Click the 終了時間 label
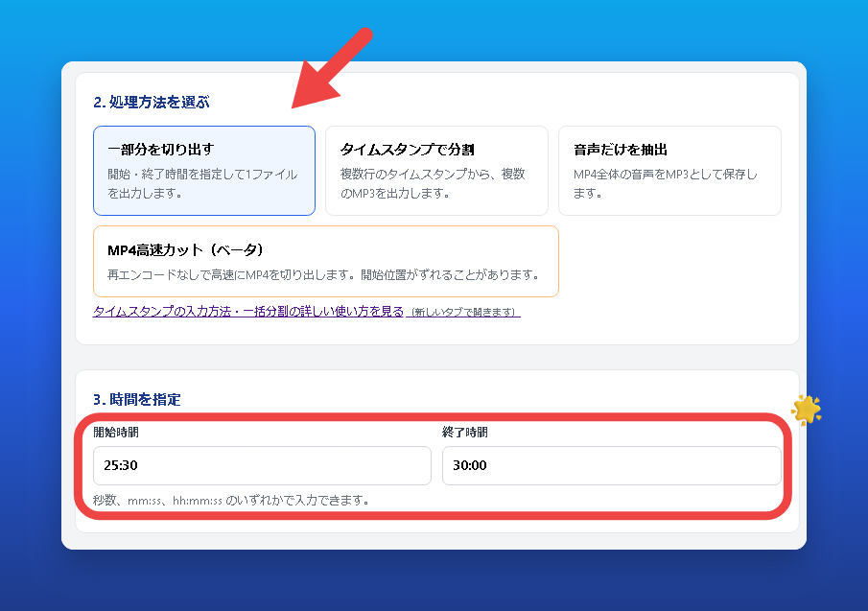This screenshot has width=868, height=611. [x=465, y=433]
